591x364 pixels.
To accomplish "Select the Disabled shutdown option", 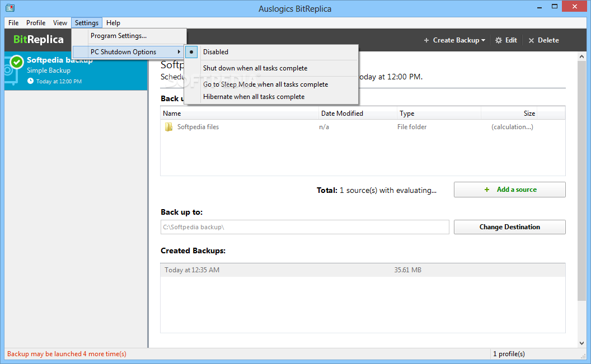I will point(271,52).
